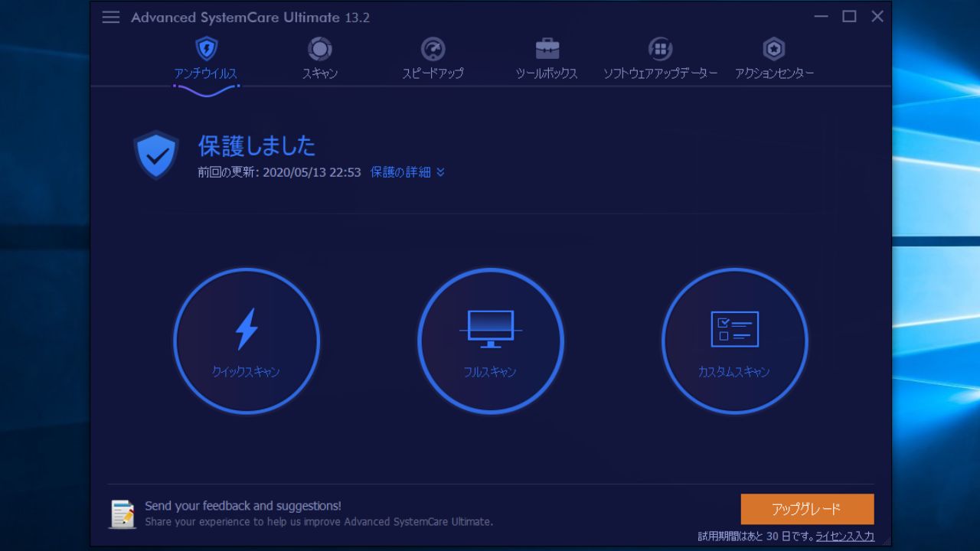The height and width of the screenshot is (551, 980).
Task: Expand 保護の詳細 details
Action: click(407, 173)
